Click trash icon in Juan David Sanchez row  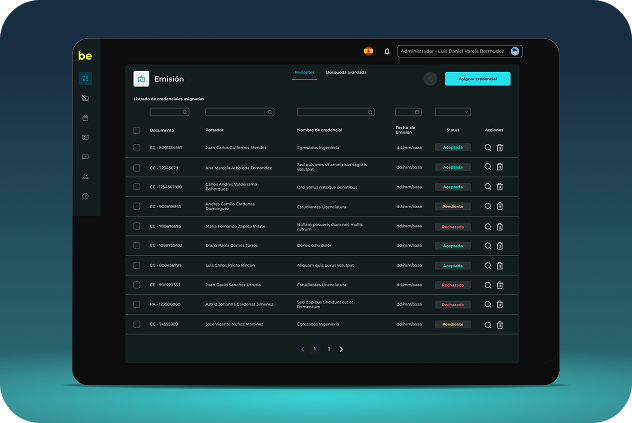(x=500, y=285)
